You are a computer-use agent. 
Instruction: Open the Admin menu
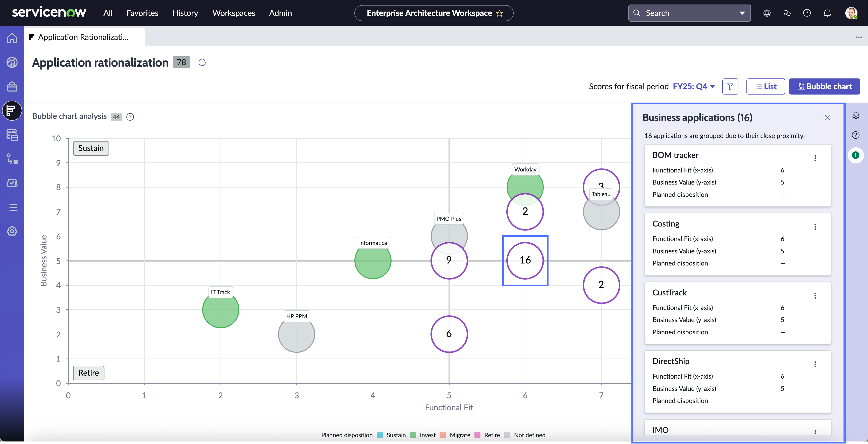pyautogui.click(x=280, y=13)
